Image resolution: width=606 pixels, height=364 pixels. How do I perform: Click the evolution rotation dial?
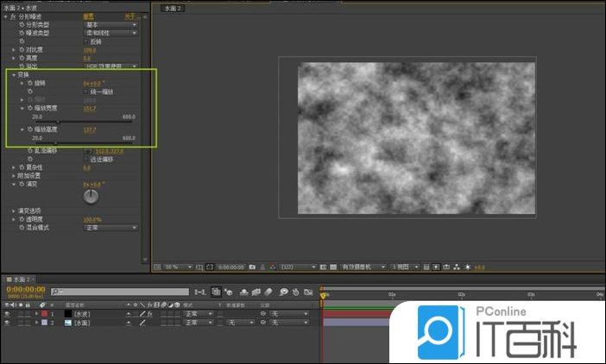(91, 197)
